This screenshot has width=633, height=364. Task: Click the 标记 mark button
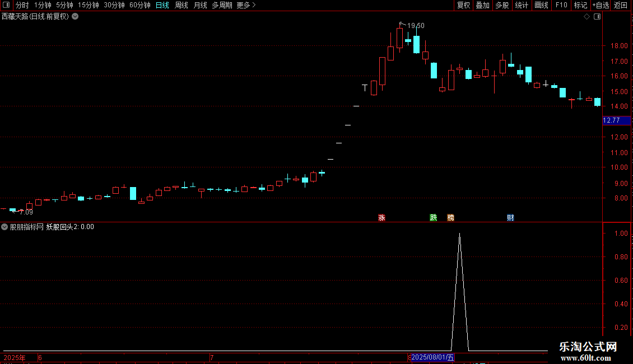580,5
